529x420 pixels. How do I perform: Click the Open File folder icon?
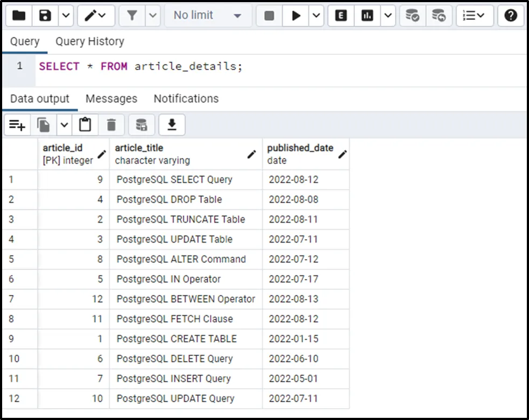tap(19, 16)
